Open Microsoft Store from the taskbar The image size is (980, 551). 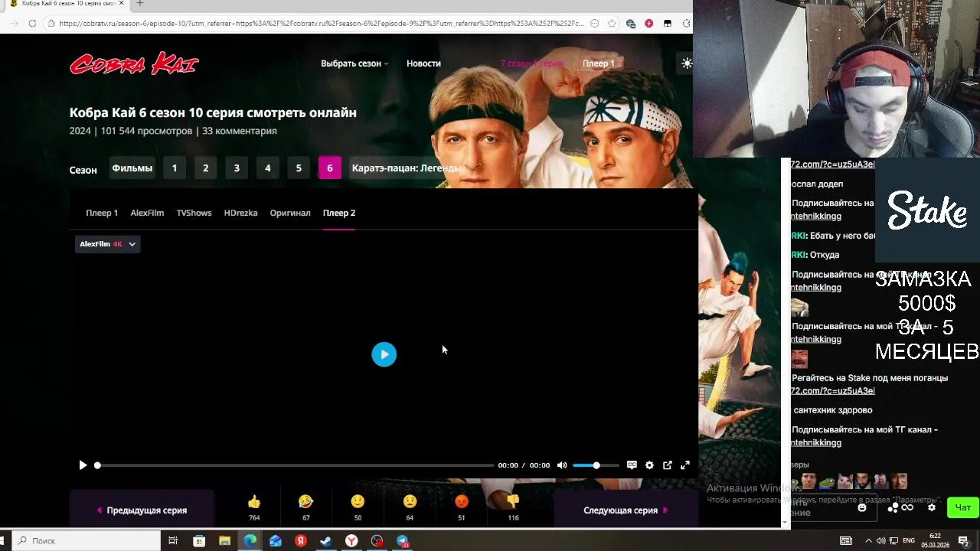coord(199,541)
